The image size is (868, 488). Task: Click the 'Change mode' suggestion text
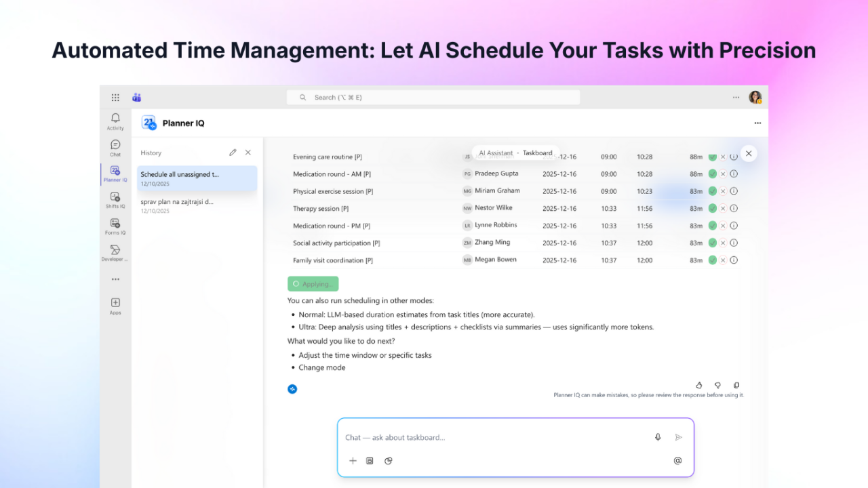tap(322, 367)
